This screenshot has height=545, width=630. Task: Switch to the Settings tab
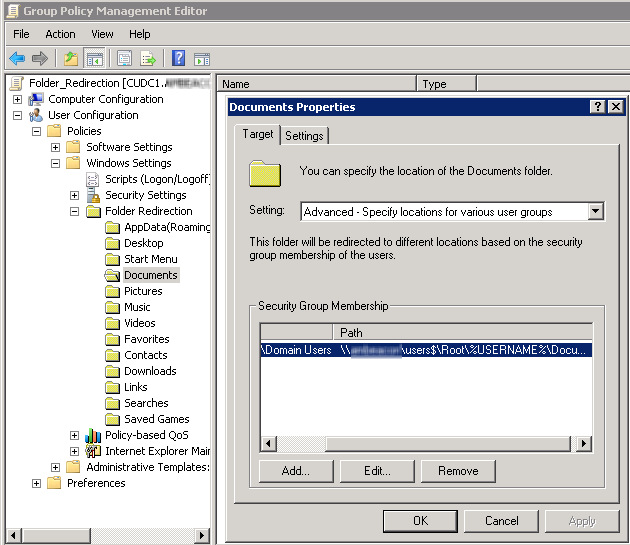[x=304, y=136]
